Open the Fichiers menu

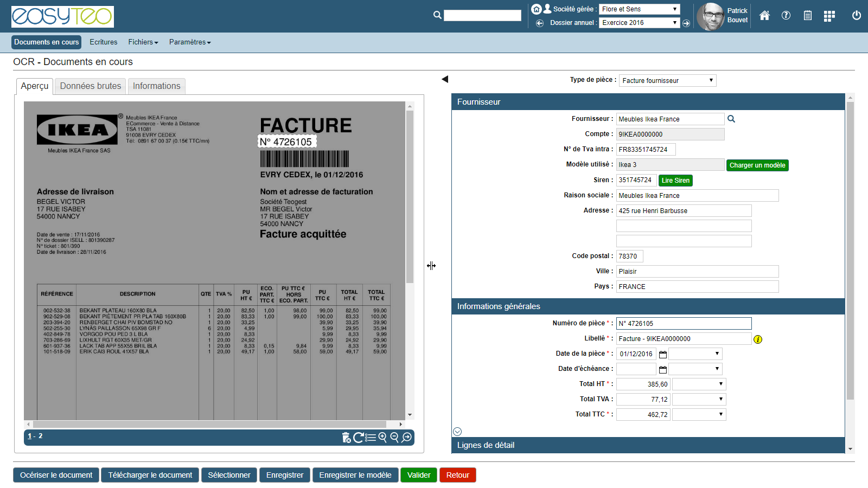(143, 42)
